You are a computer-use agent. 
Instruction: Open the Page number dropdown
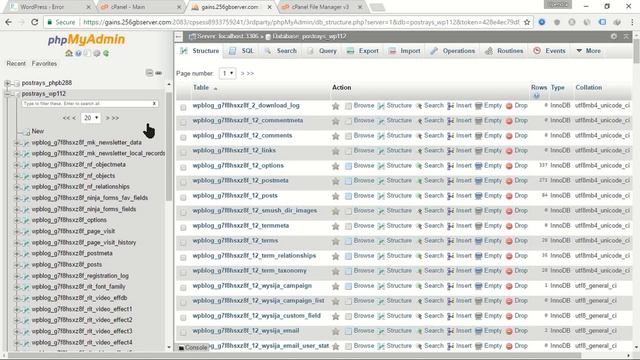(227, 73)
